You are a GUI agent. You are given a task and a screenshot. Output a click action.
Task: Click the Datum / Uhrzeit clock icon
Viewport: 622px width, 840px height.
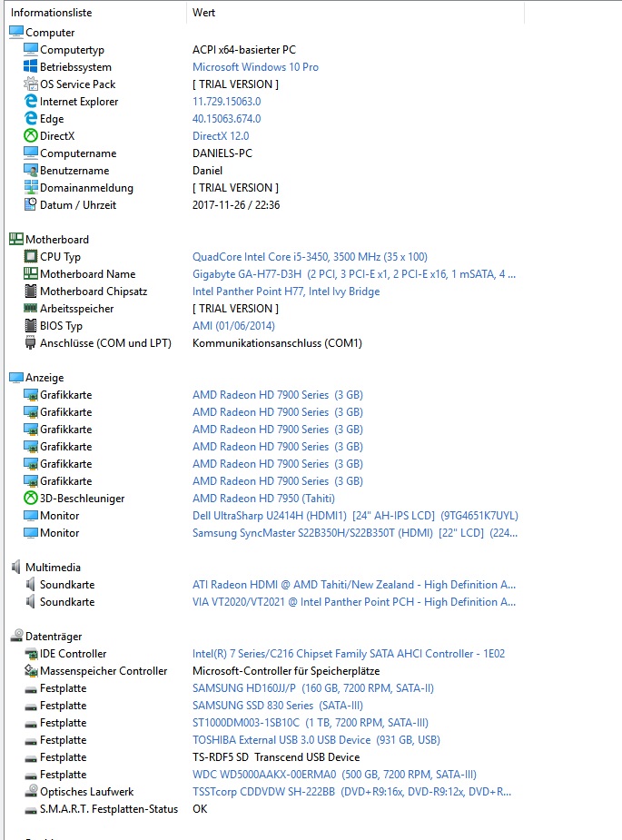pyautogui.click(x=31, y=204)
